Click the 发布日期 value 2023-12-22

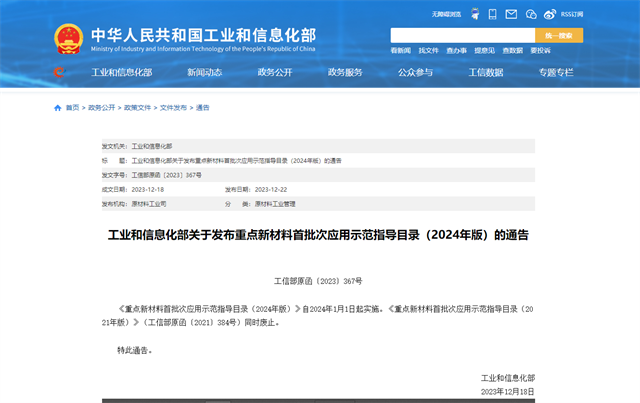(271, 189)
